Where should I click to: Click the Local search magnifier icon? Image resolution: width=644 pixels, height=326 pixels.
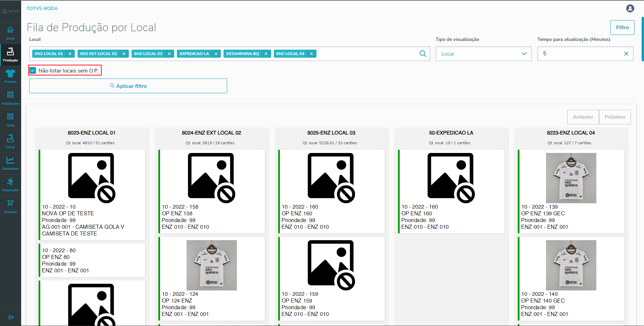pos(423,54)
